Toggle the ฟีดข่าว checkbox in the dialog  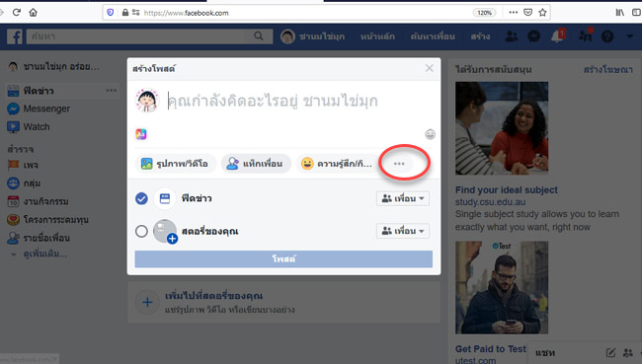pyautogui.click(x=141, y=198)
